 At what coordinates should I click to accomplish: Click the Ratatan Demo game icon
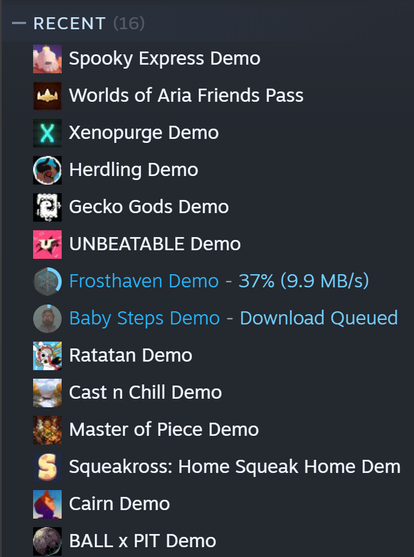pos(47,356)
